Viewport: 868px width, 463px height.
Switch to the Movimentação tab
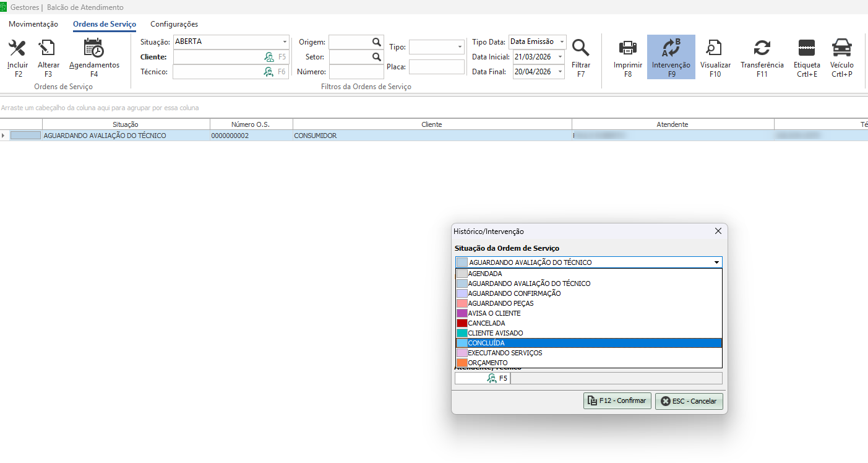[33, 24]
